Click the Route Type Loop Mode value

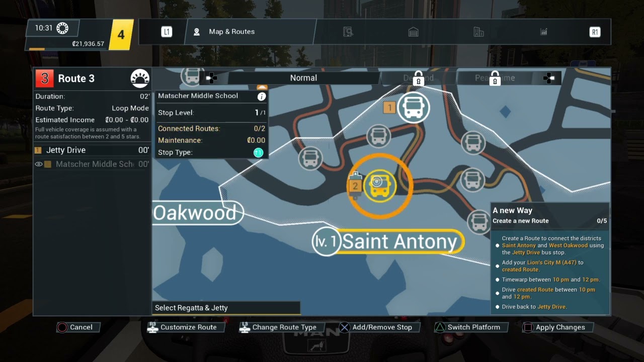click(130, 108)
